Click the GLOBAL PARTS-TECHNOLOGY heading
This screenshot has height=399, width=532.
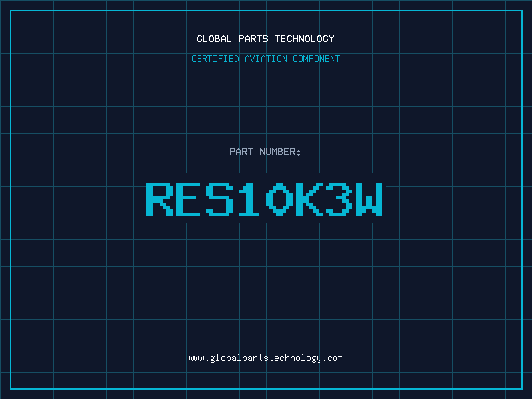tap(265, 39)
